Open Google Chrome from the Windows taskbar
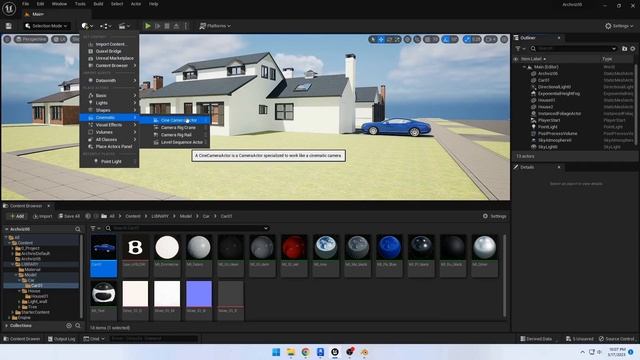 coord(306,352)
